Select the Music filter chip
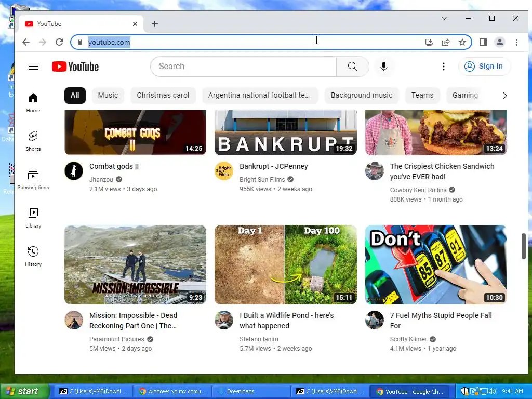 108,96
